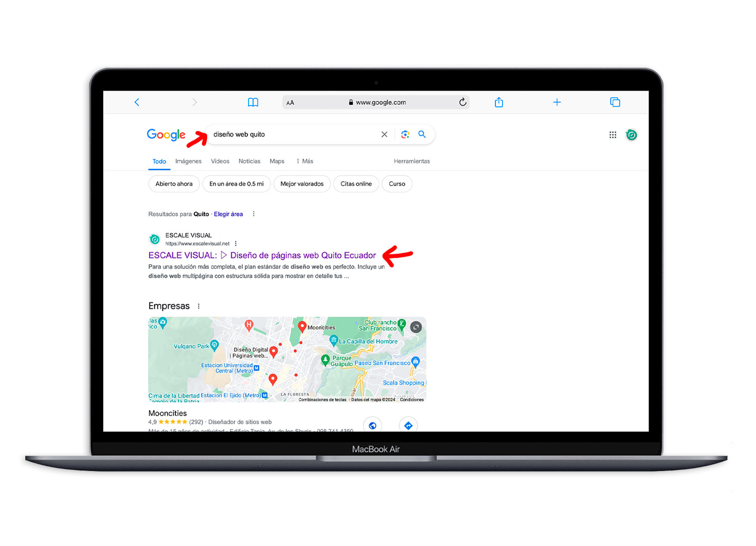Screen dimensions: 756x546
Task: Toggle the 'Abierto ahora' filter chip
Action: (174, 184)
